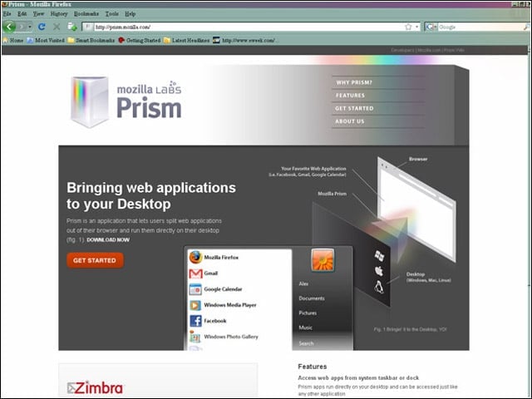Open the back/forward history dropdown arrow
This screenshot has width=532, height=399.
tap(30, 27)
